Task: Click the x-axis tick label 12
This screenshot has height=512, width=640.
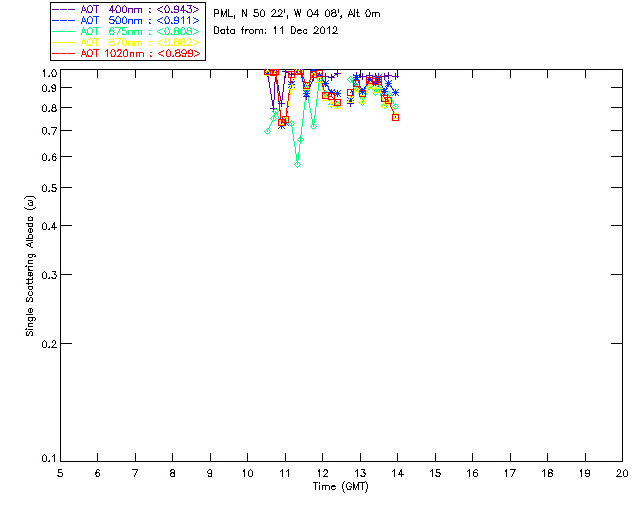Action: (x=322, y=473)
